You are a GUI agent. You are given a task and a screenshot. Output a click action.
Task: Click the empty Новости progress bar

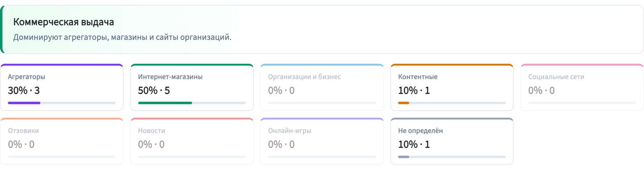192,157
